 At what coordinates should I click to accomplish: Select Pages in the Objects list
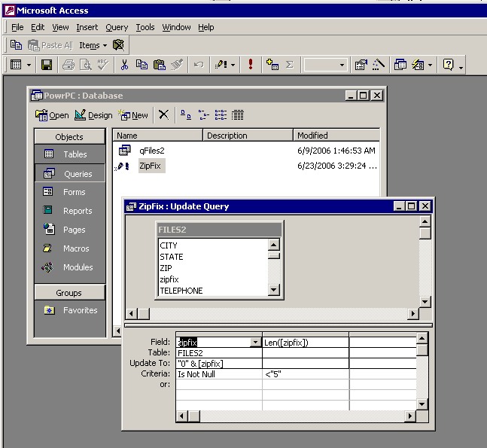click(x=69, y=230)
